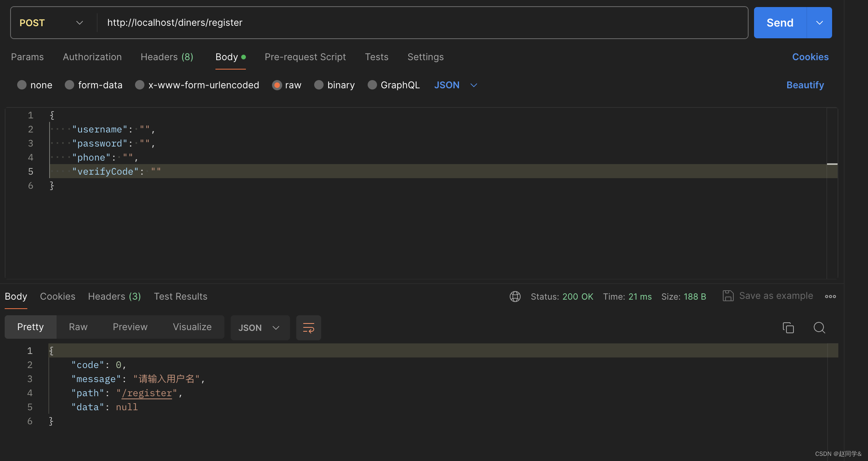Click the response search magnifier icon
The height and width of the screenshot is (461, 868).
(x=819, y=327)
